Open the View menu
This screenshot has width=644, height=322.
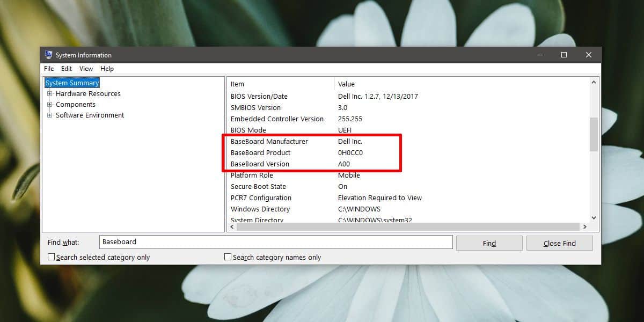[86, 69]
